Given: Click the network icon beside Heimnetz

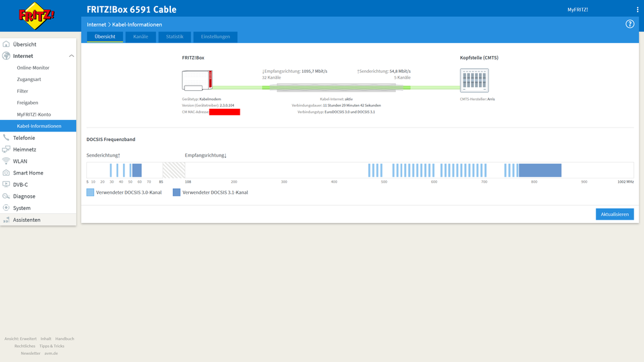Looking at the screenshot, I should pos(6,149).
